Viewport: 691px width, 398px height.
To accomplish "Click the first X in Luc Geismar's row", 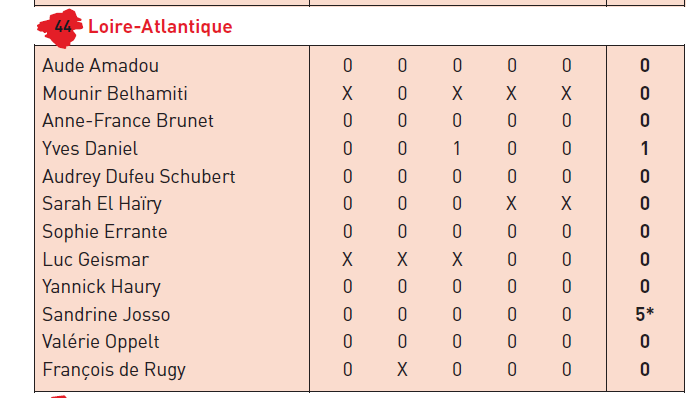I will click(347, 259).
